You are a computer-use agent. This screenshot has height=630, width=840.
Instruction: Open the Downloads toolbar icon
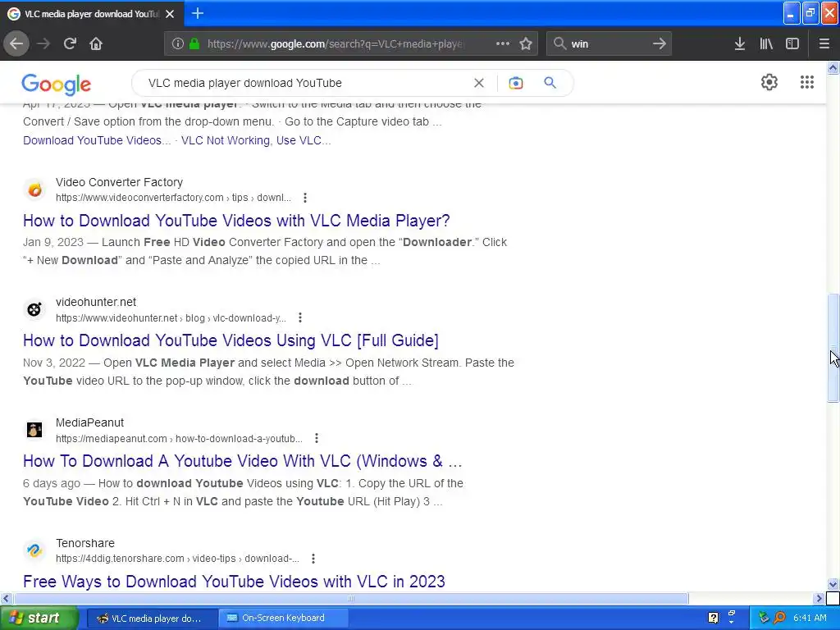[x=739, y=44]
